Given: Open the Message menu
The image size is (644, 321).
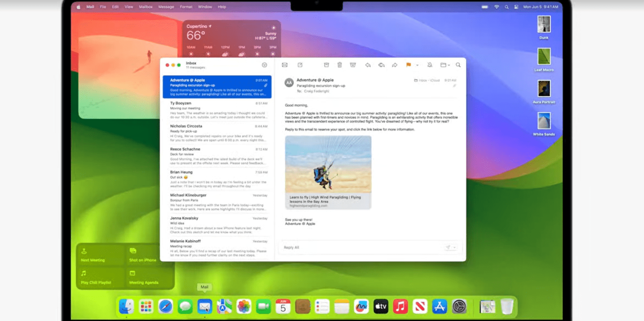Looking at the screenshot, I should pos(166,7).
